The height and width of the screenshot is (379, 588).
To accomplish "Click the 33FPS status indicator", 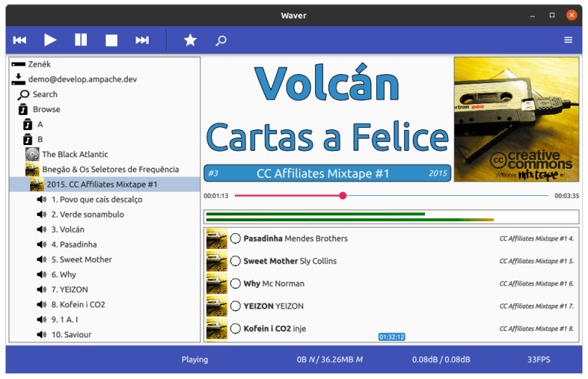I will [538, 360].
